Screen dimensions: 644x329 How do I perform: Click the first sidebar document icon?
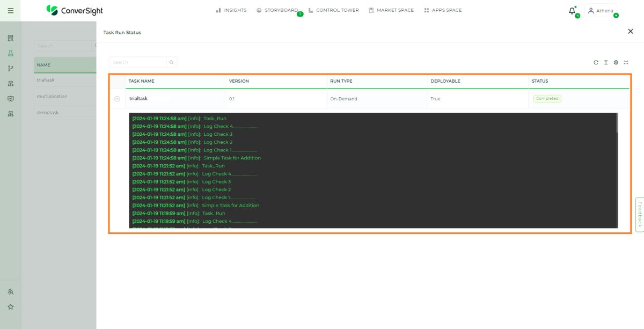point(10,38)
